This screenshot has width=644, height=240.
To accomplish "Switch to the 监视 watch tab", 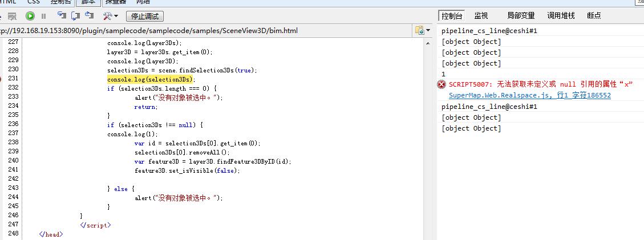I will [481, 16].
